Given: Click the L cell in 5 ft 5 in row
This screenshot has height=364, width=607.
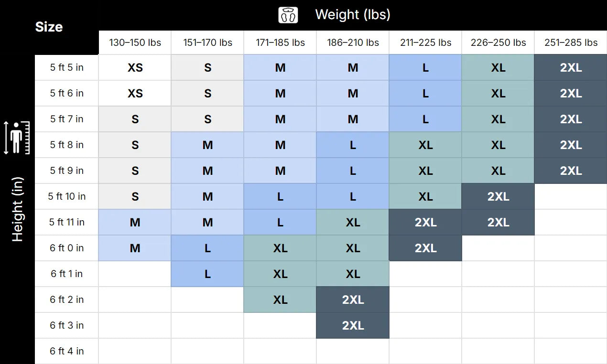Looking at the screenshot, I should point(425,67).
